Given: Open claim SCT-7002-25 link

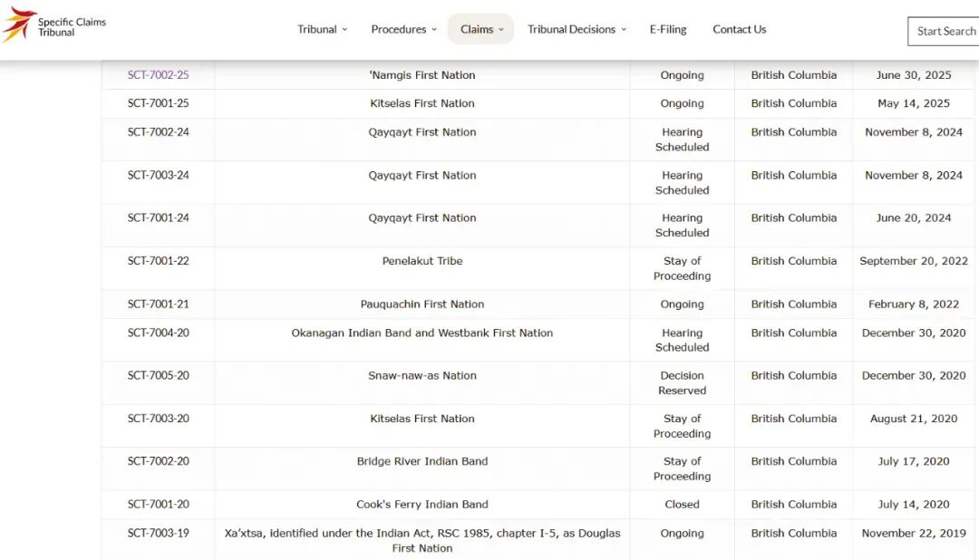Looking at the screenshot, I should click(159, 75).
